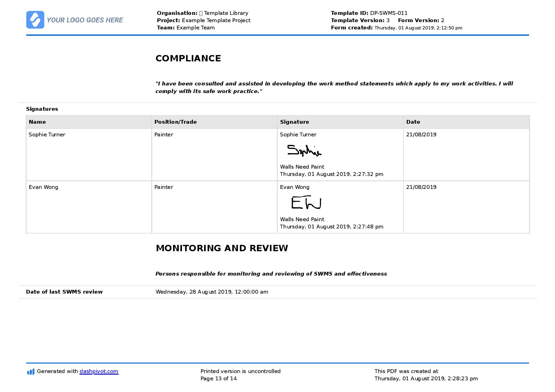Expand the COMPLIANCE section heading
The image size is (555, 392).
(x=188, y=58)
